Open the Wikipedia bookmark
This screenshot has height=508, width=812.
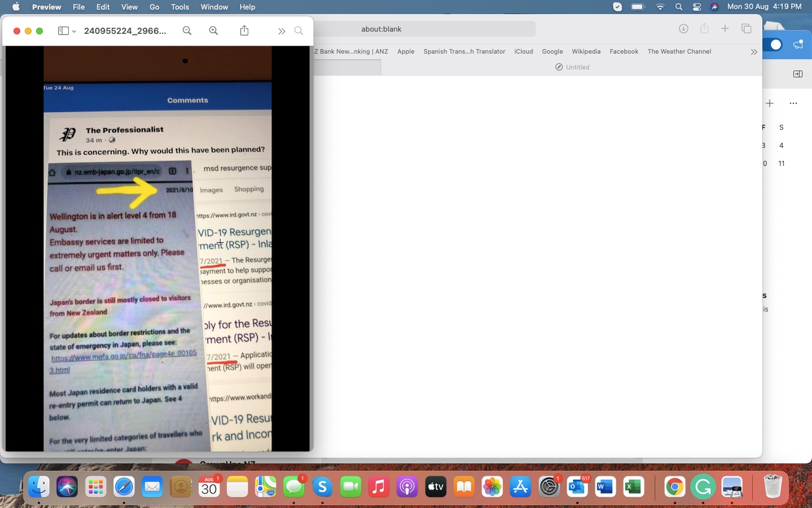tap(586, 51)
